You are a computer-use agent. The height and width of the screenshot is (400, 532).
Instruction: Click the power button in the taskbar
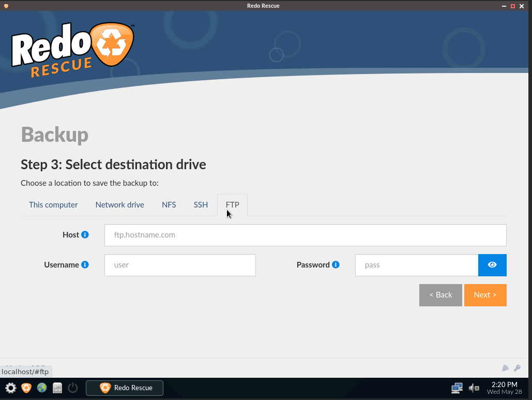[x=73, y=388]
